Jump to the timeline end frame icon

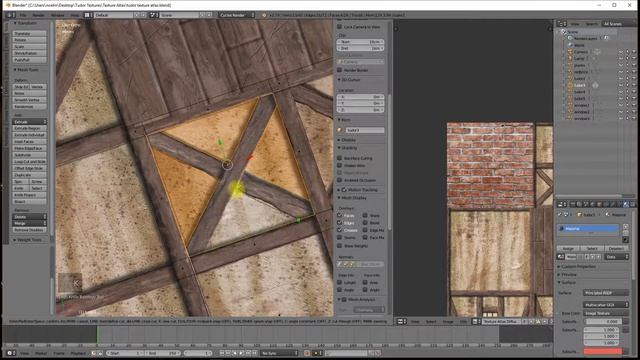click(254, 353)
